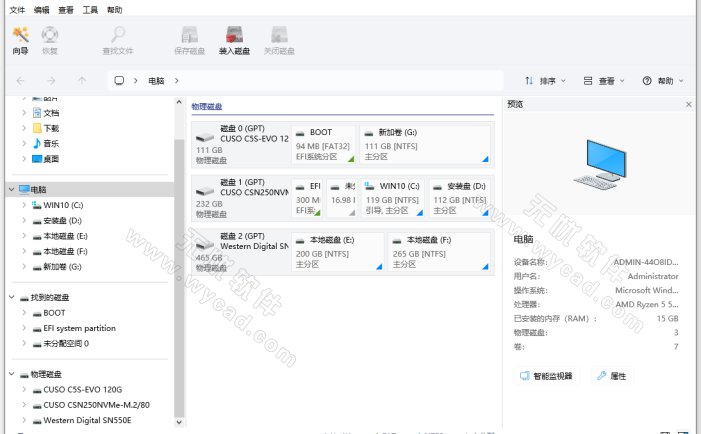This screenshot has width=701, height=434.
Task: Click the 恢复 recovery toolbar icon
Action: [50, 40]
